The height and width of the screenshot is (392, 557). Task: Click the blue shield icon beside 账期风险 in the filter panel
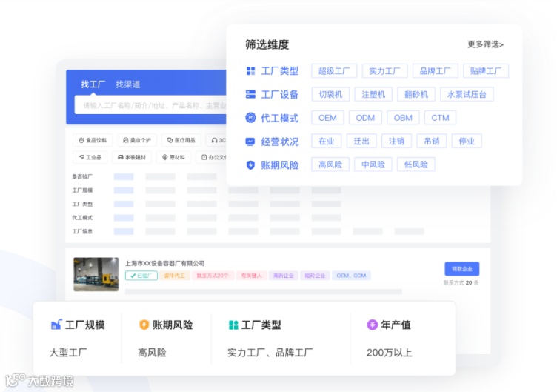tap(250, 165)
